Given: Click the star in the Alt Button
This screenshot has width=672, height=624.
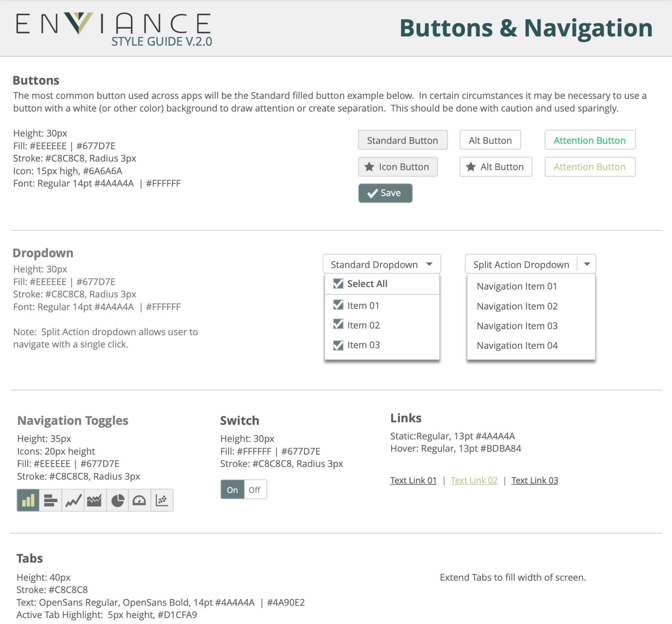Looking at the screenshot, I should (x=471, y=166).
